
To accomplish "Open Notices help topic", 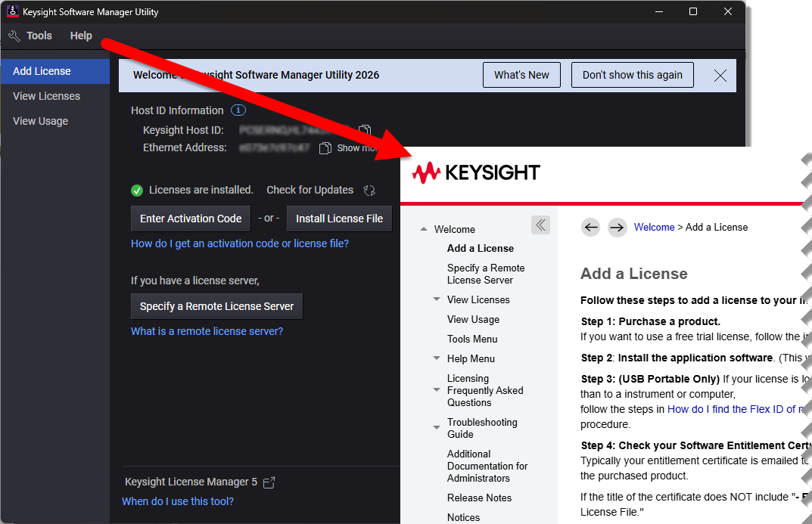I will (x=463, y=517).
